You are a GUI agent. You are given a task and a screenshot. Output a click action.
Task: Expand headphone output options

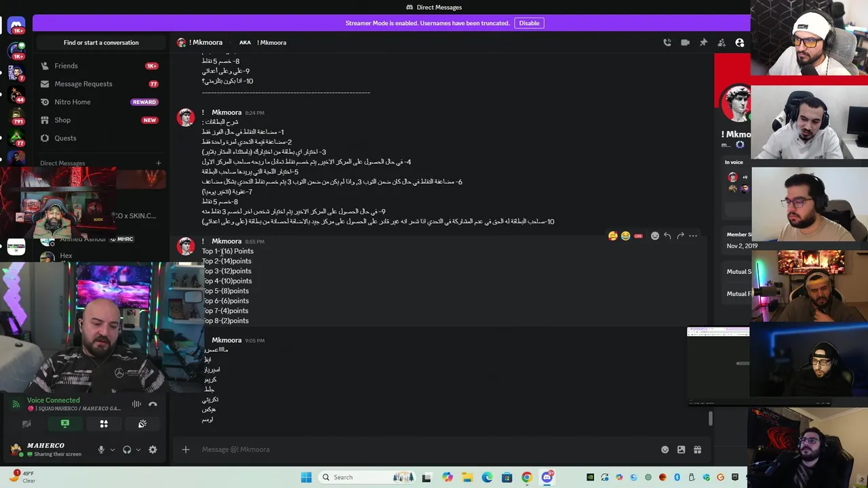[x=138, y=449]
